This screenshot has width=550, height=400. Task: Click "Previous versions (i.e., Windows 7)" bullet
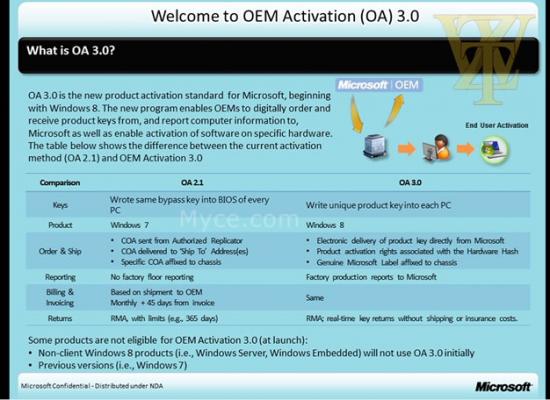click(112, 365)
